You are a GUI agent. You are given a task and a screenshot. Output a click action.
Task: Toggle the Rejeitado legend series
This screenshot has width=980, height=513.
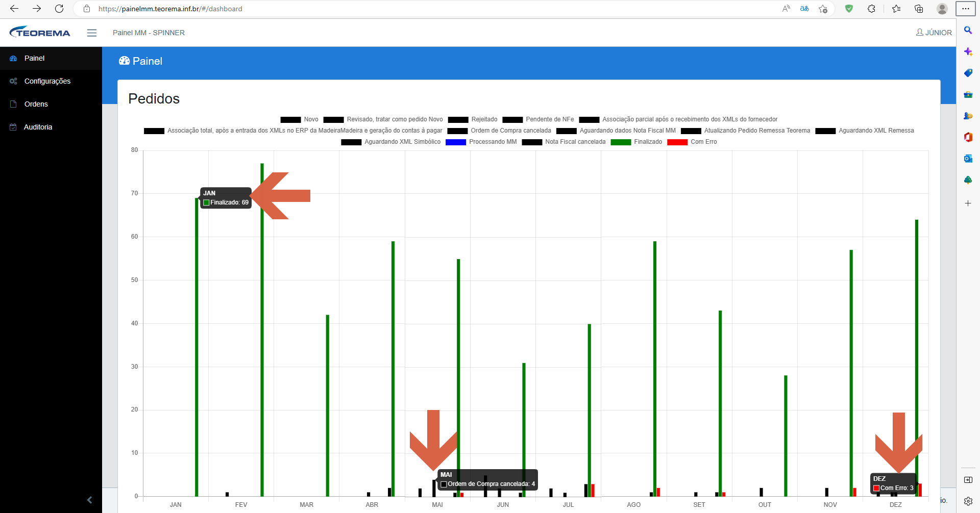tap(473, 119)
